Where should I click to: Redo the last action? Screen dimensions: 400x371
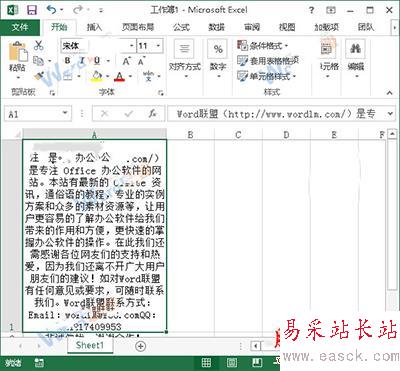(x=78, y=10)
